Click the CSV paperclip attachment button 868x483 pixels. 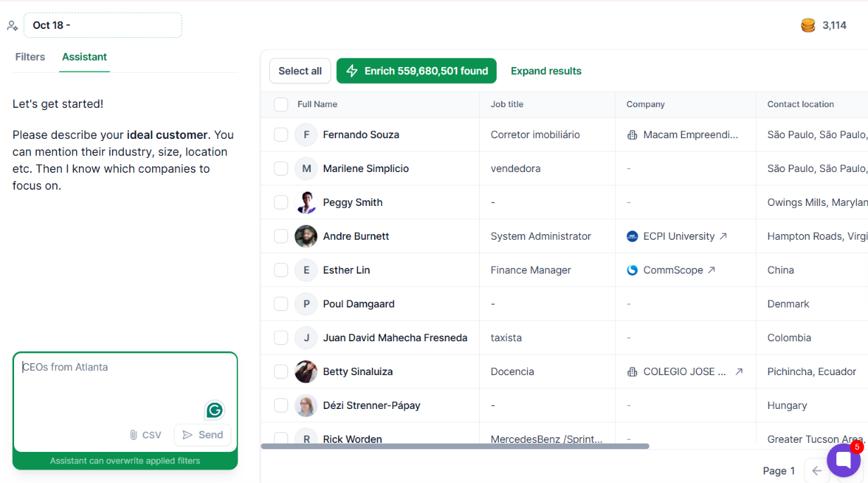tap(145, 435)
